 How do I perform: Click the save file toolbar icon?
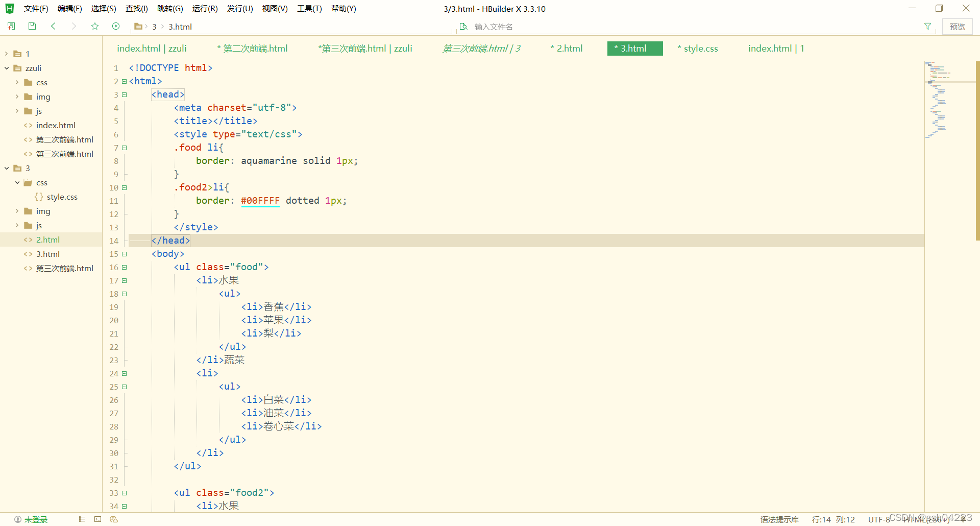32,26
